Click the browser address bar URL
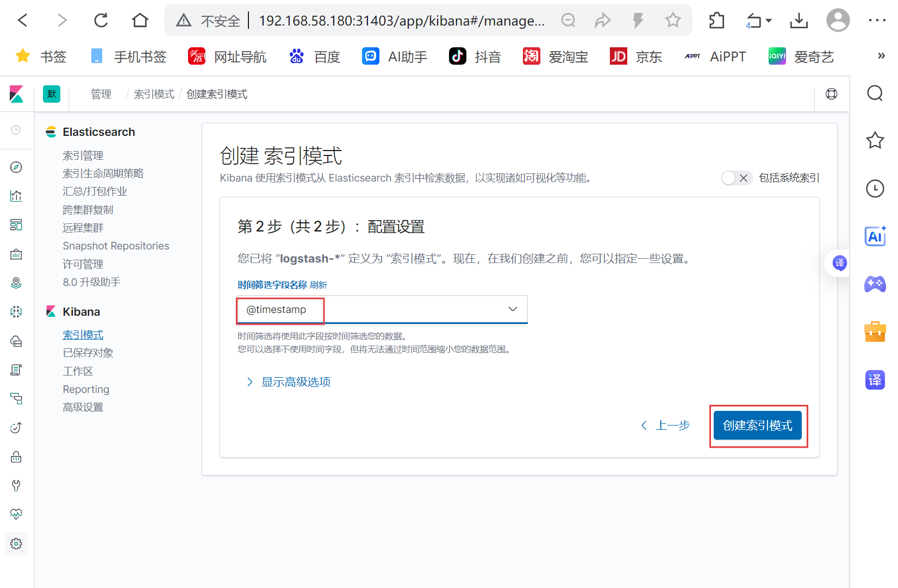This screenshot has height=588, width=898. point(402,21)
